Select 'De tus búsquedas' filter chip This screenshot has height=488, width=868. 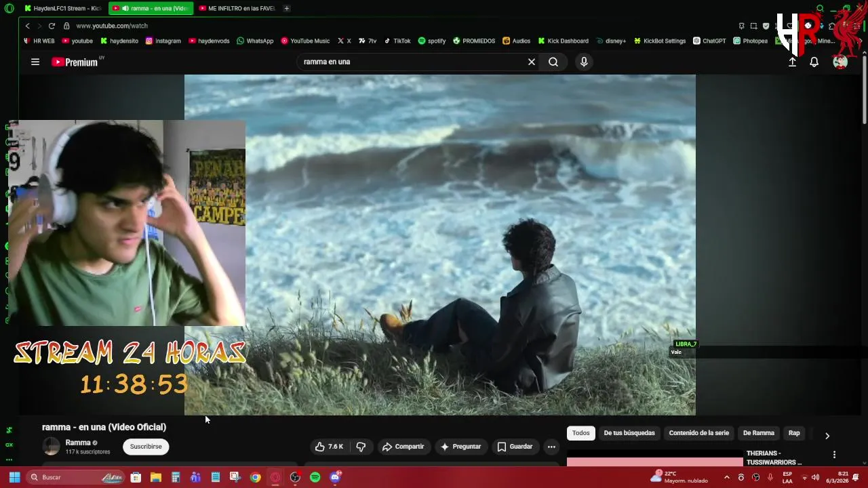point(629,433)
